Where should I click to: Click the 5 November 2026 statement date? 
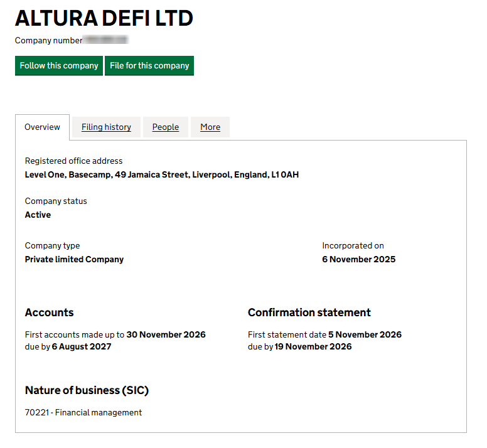tap(365, 334)
